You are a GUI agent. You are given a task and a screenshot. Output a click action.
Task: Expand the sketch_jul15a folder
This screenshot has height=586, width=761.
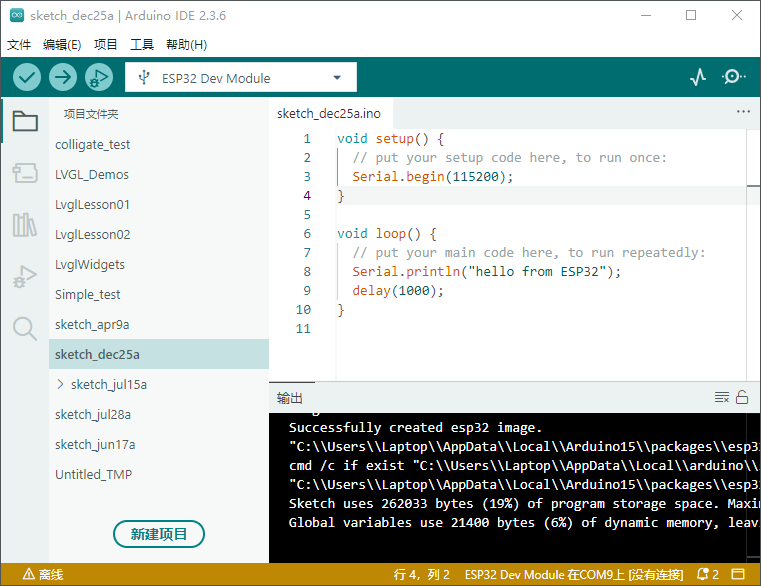click(x=61, y=384)
